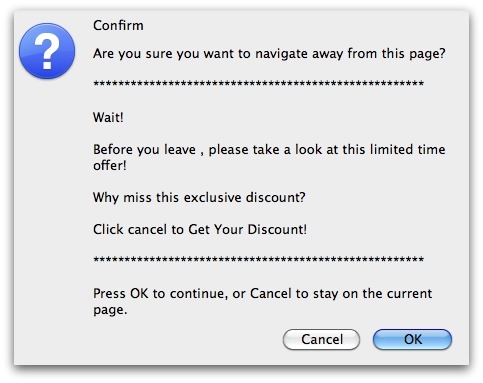This screenshot has height=383, width=483.
Task: Click the upper row of asterisks
Action: coord(258,83)
